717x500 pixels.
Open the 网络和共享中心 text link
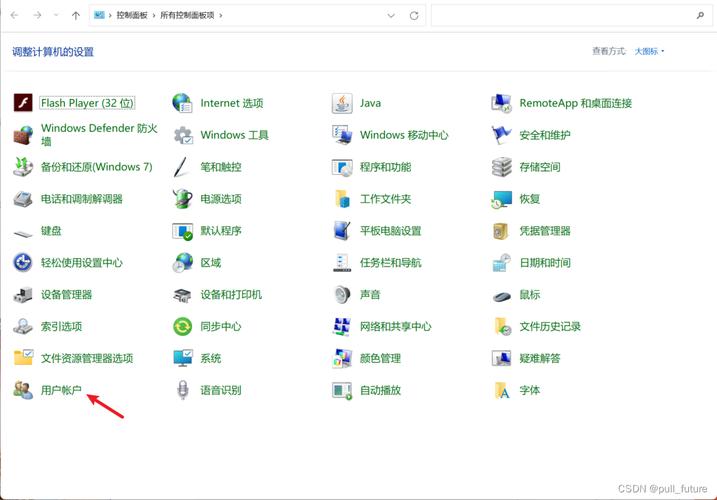tap(396, 327)
